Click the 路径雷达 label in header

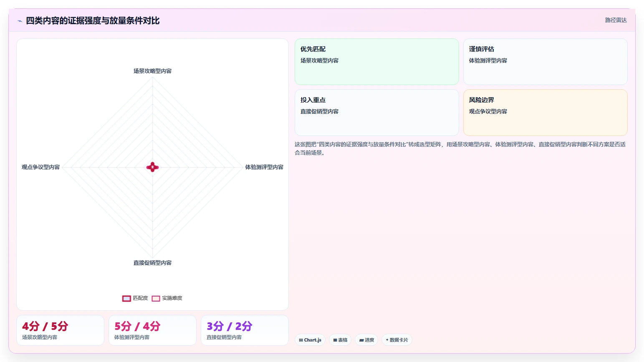click(x=616, y=20)
